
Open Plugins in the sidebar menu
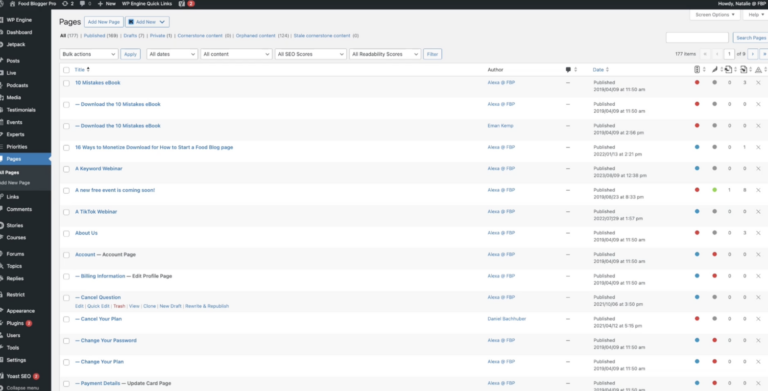15,323
